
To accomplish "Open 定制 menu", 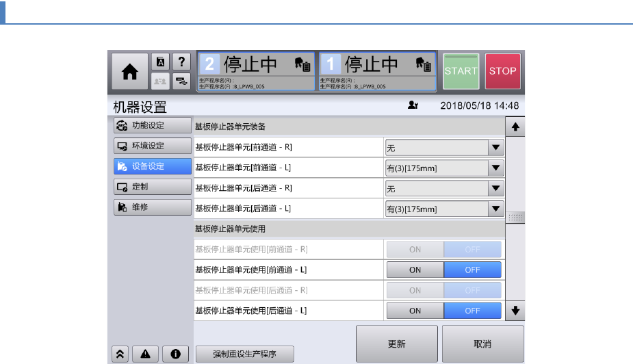I will click(x=153, y=186).
